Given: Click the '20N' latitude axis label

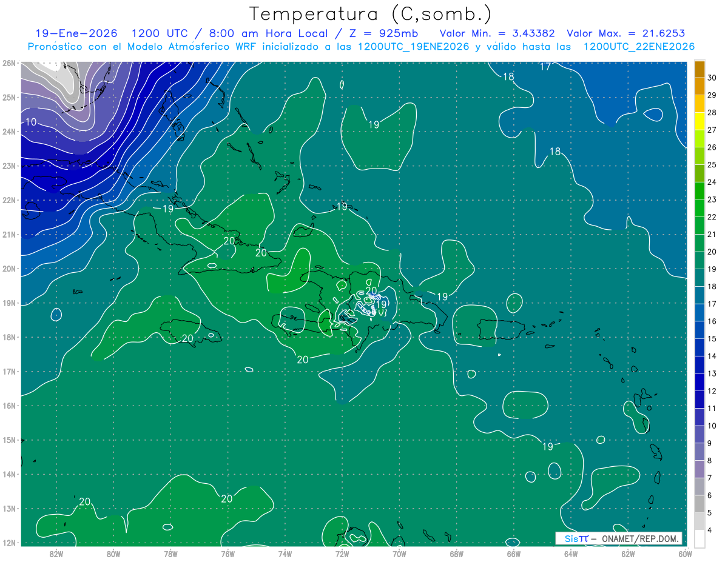Looking at the screenshot, I should (x=9, y=269).
